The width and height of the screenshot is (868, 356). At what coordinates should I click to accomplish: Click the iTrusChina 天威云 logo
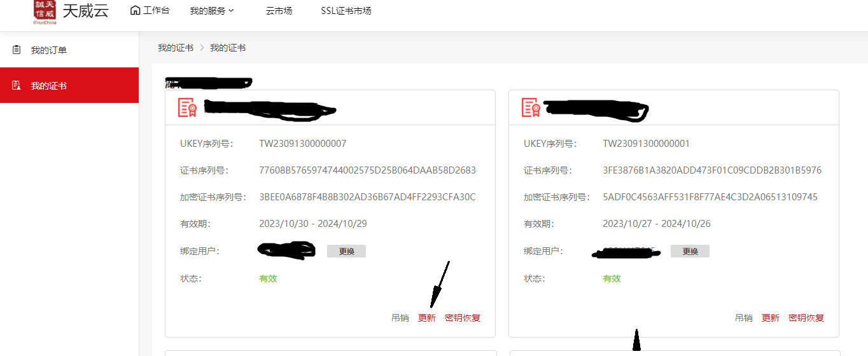coord(45,12)
